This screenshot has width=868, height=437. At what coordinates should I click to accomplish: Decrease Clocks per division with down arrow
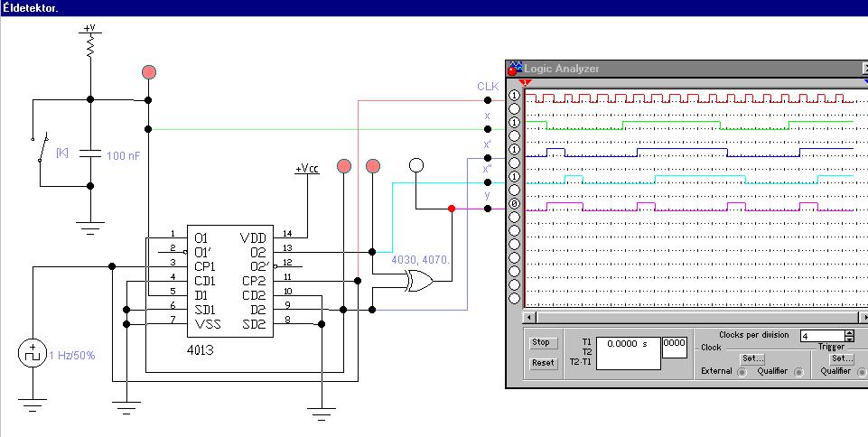coord(850,339)
